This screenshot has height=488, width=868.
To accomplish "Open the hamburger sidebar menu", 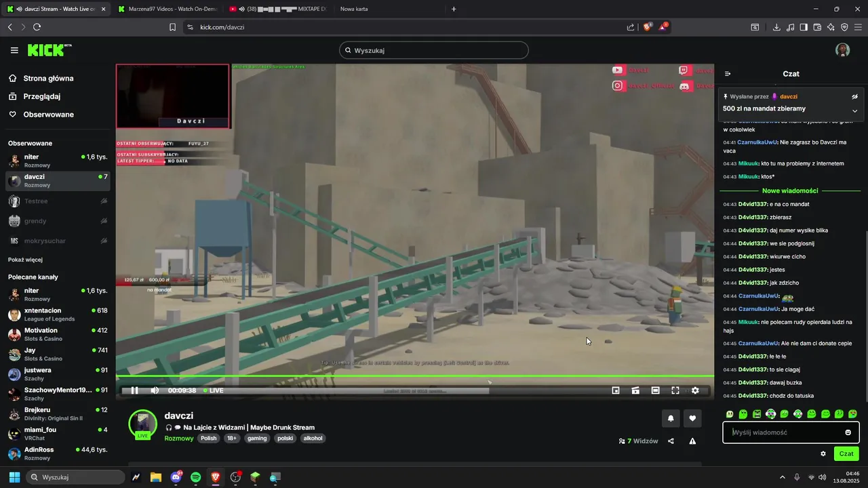I will click(x=14, y=50).
